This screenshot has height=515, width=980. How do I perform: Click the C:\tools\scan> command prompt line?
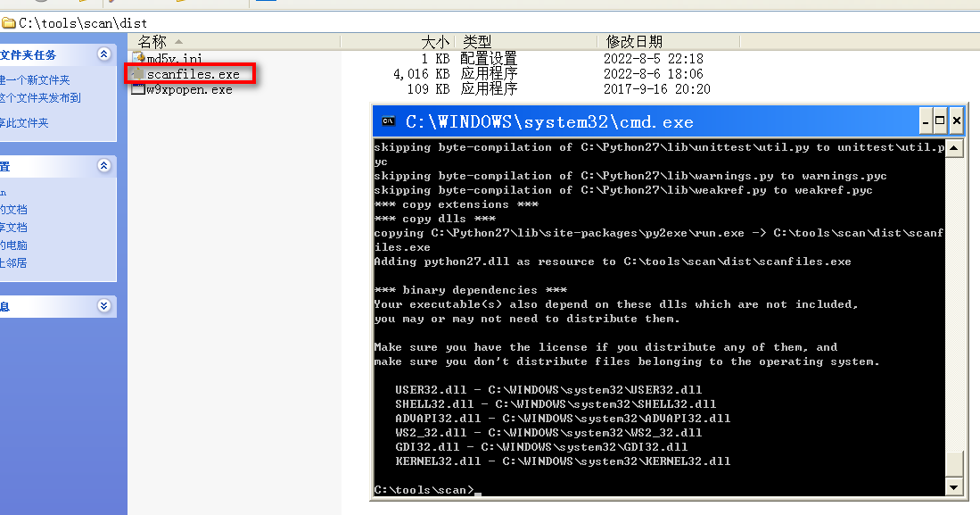(425, 490)
